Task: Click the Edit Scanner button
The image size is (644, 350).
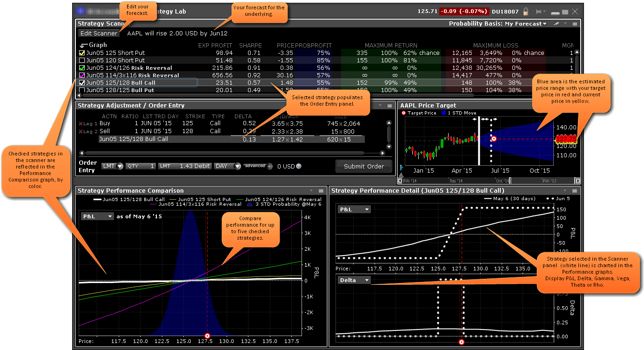Action: pyautogui.click(x=99, y=33)
